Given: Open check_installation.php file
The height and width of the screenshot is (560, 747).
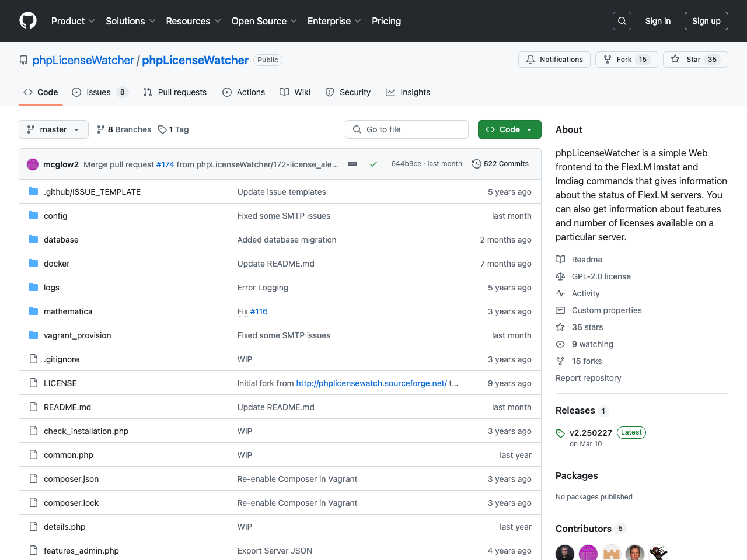Looking at the screenshot, I should click(x=86, y=431).
